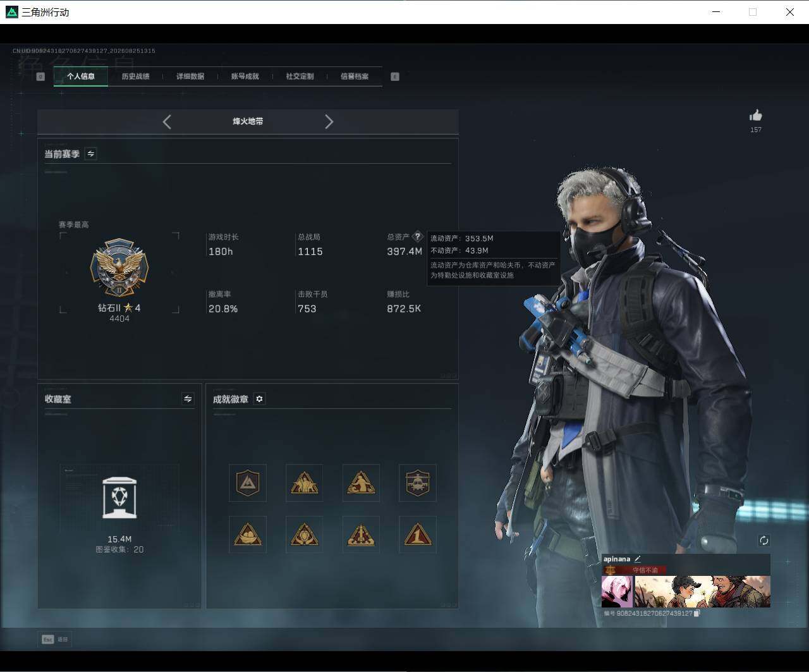The image size is (809, 672).
Task: Toggle the 收藏室 panel switch icon
Action: (x=188, y=399)
